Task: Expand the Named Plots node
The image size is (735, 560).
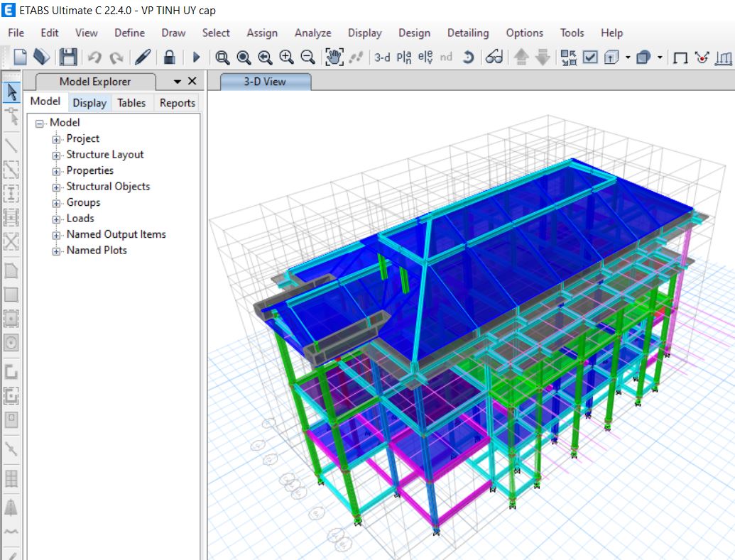Action: [x=56, y=251]
